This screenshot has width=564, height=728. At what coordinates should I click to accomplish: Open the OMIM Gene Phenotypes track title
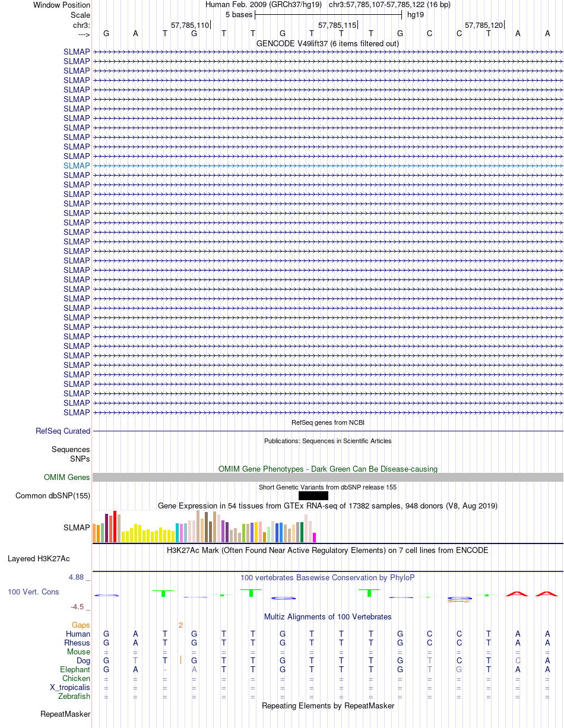pos(328,469)
